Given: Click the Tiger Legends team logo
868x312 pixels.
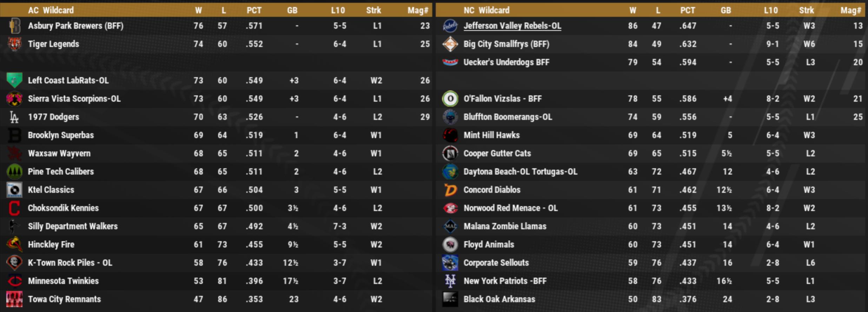Looking at the screenshot, I should pyautogui.click(x=14, y=44).
